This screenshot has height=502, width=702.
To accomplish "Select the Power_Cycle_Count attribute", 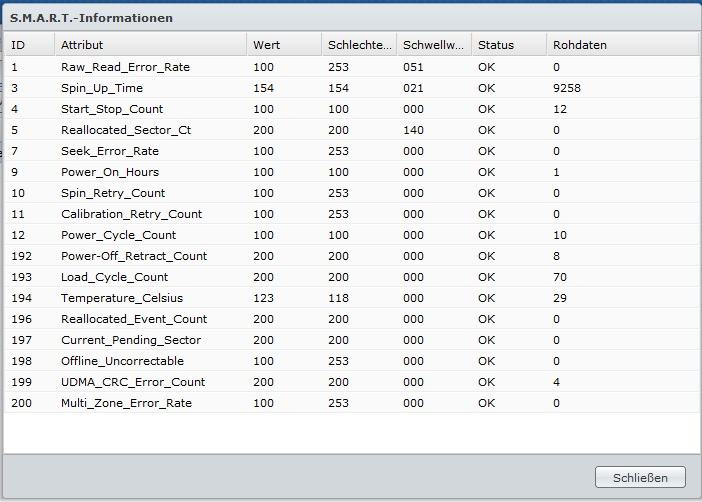I will (118, 235).
